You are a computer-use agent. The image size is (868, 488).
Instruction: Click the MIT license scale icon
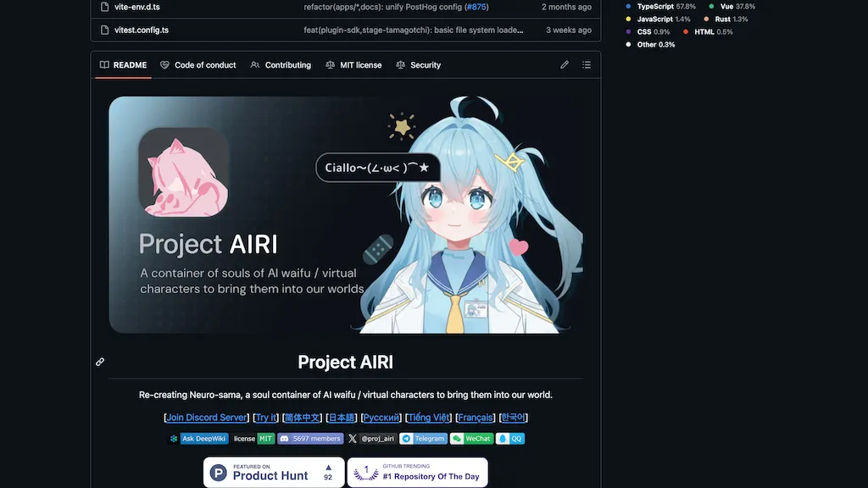(330, 64)
